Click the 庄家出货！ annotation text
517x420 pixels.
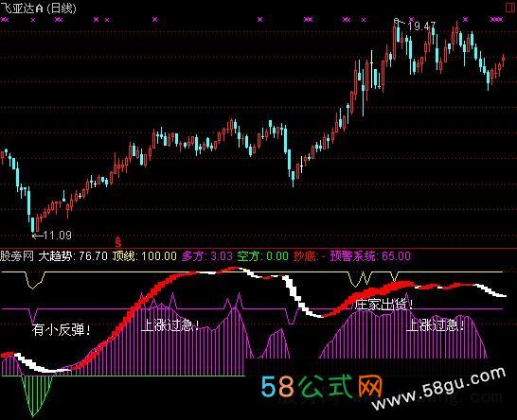click(x=384, y=305)
